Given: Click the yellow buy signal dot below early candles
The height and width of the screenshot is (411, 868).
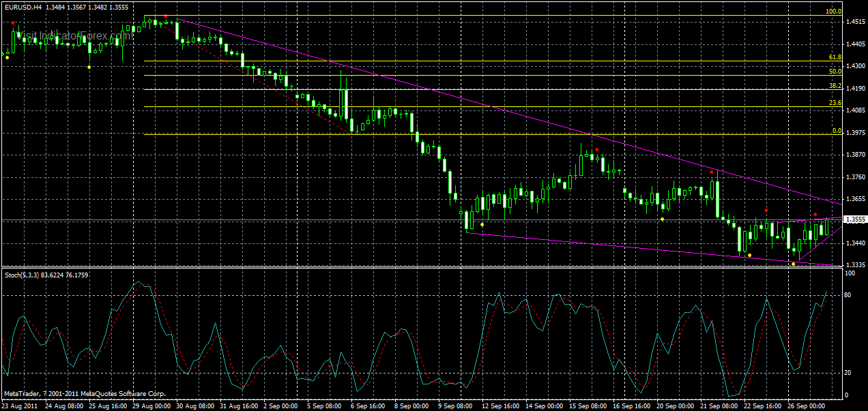Looking at the screenshot, I should [7, 57].
